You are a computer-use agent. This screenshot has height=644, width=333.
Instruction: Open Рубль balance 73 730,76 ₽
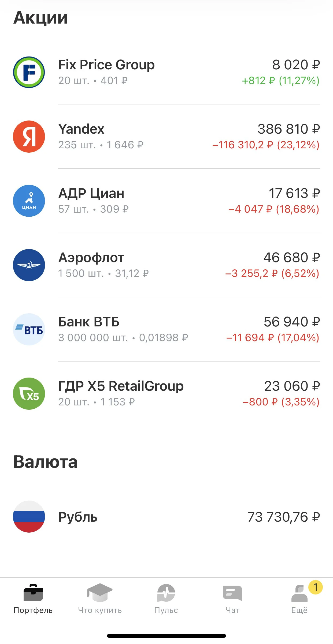click(x=284, y=517)
